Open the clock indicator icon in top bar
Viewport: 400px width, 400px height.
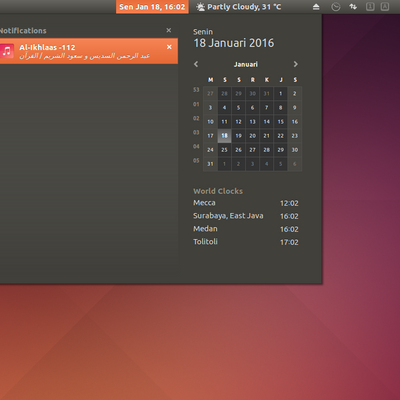point(336,7)
